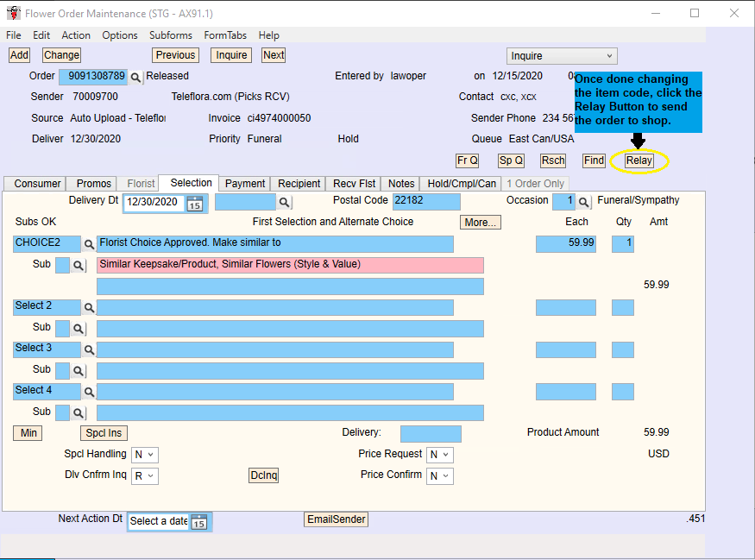This screenshot has height=560, width=755.
Task: Switch to the Recipient tab
Action: [299, 184]
